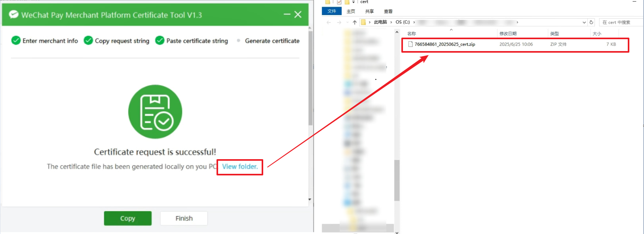Open the quick access toolbar customize dropdown

coord(353,2)
